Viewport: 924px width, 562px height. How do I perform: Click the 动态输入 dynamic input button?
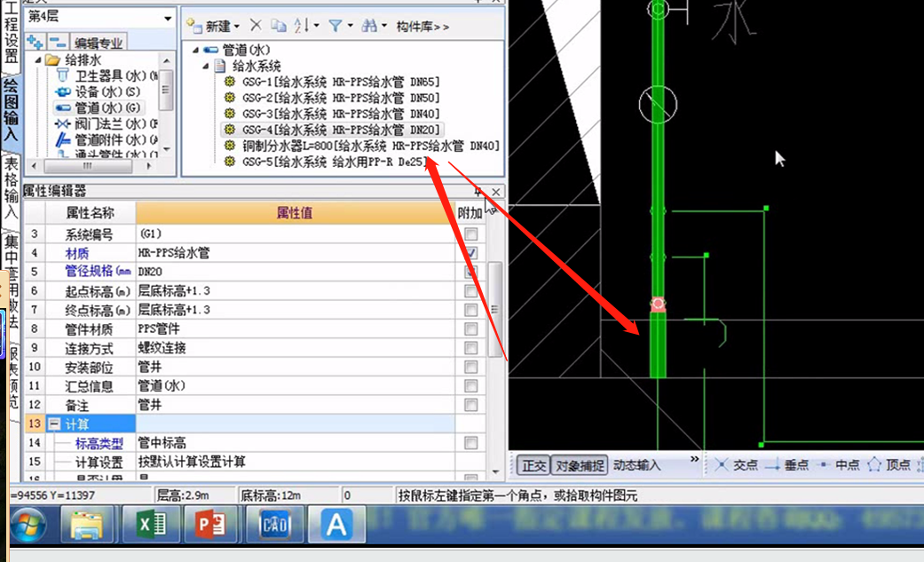tap(636, 465)
